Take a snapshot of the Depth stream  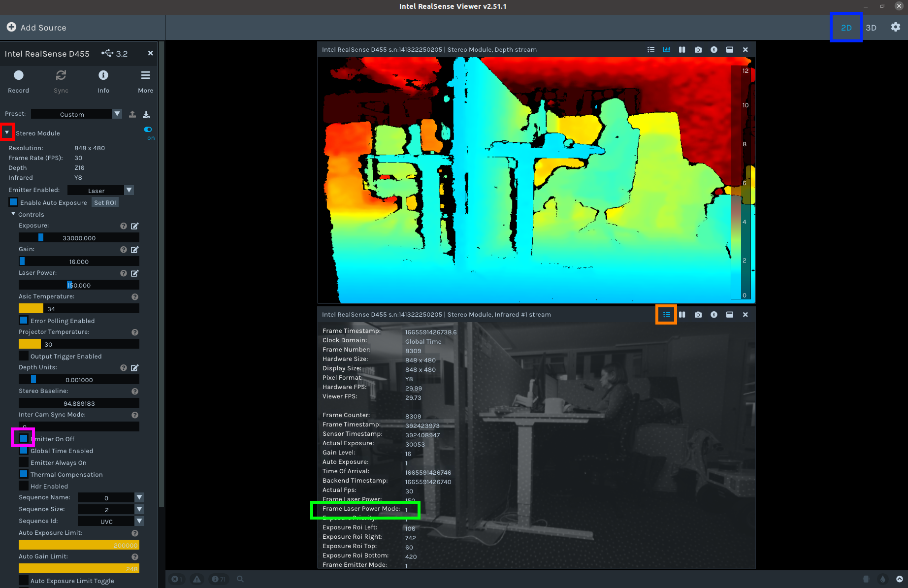[698, 49]
